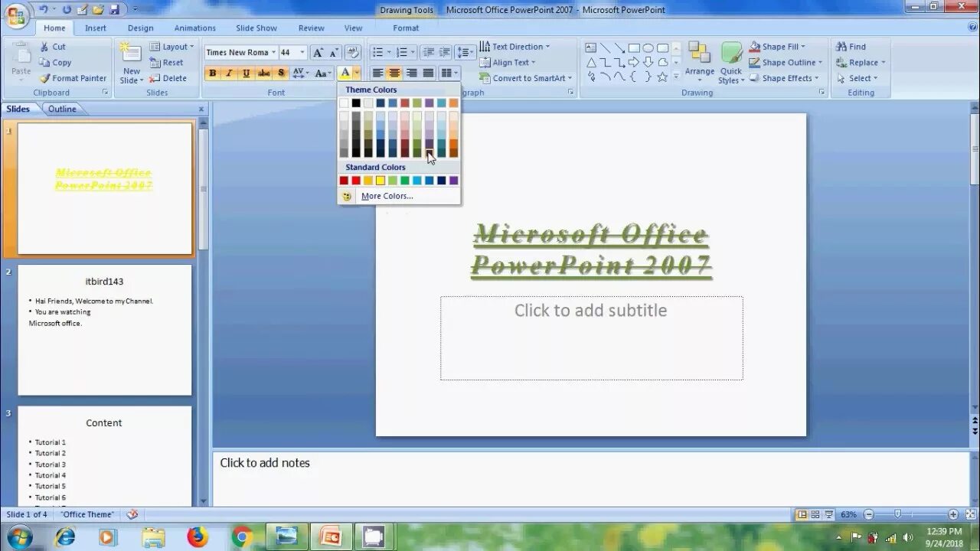Click the Select button in Editing

857,78
